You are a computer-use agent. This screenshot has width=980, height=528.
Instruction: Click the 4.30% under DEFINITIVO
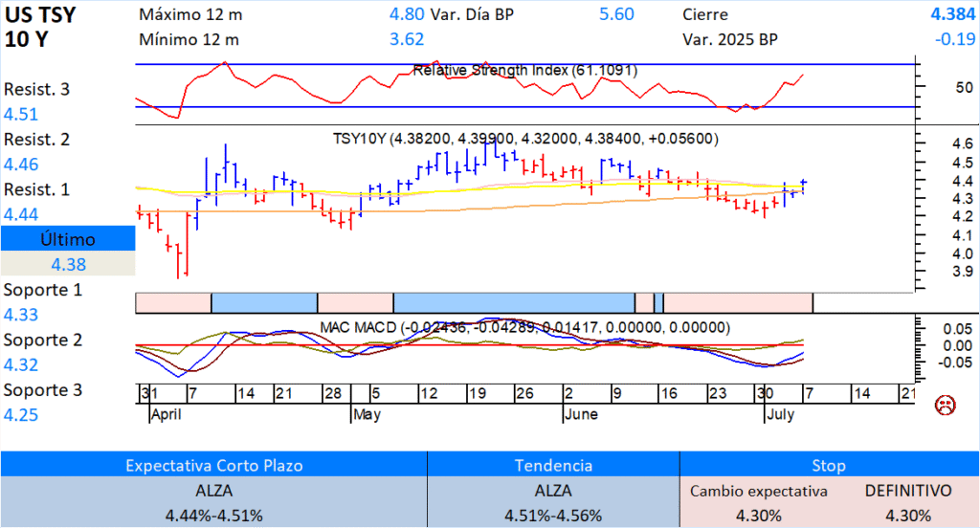tap(908, 517)
